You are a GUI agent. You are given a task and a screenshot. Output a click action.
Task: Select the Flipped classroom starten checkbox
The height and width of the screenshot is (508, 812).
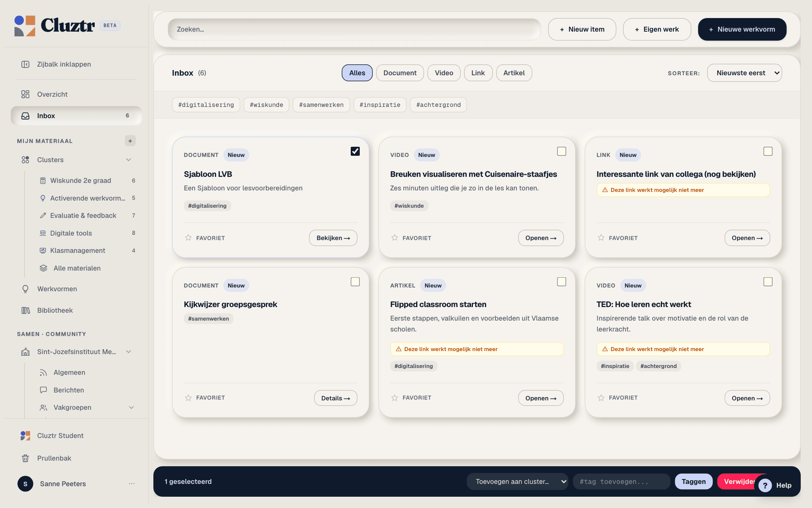pyautogui.click(x=562, y=282)
